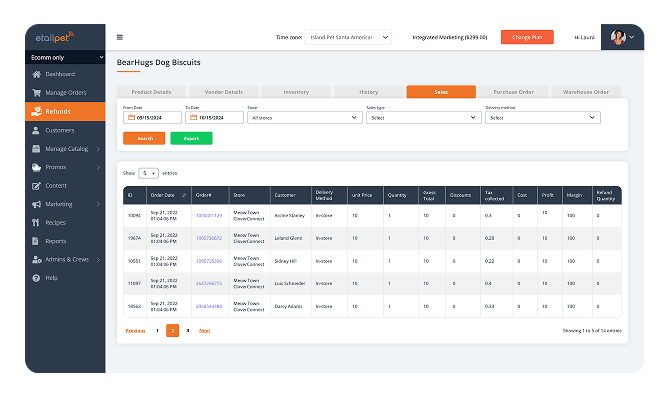Sort by Order Date arrows icon
Screen dimensions: 669x398
(x=184, y=195)
